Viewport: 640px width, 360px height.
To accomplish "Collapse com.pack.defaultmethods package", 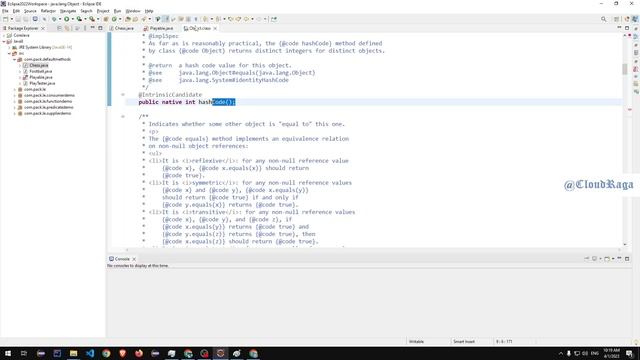I will coord(14,59).
